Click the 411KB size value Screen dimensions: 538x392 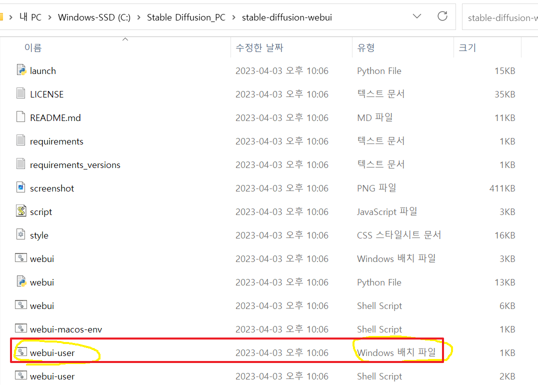[x=502, y=188]
